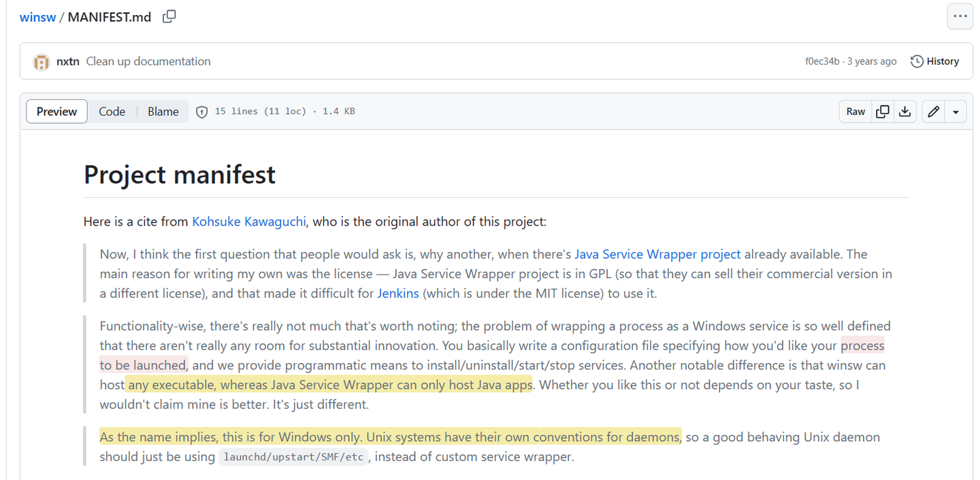
Task: Open commit f0ec34b
Action: (822, 61)
